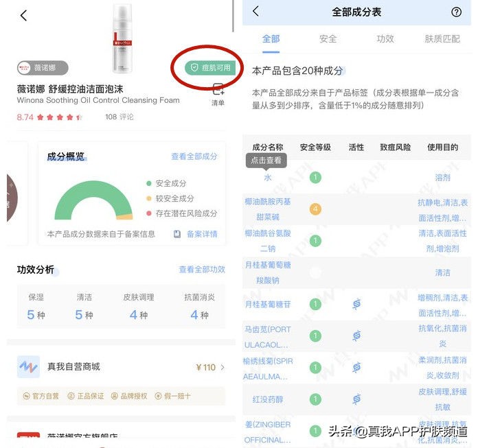Open ingredient 月桂基葡萄糖羧酸钠
This screenshot has width=478, height=448.
(x=268, y=272)
